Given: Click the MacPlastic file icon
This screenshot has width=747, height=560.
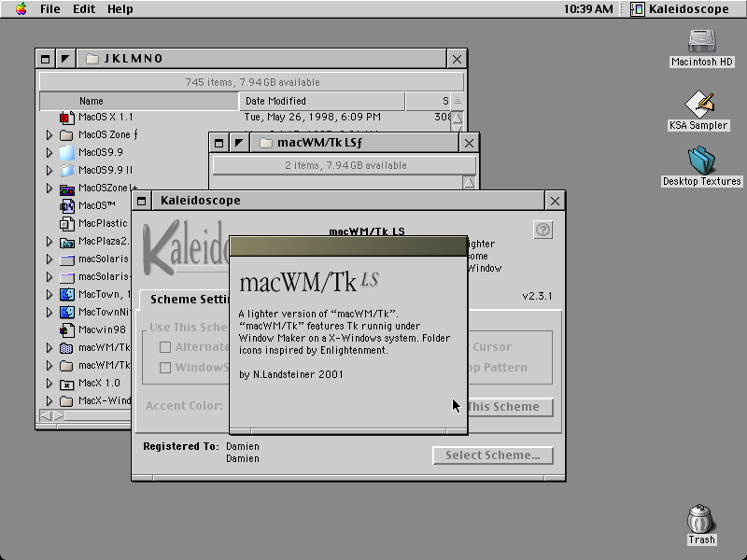Looking at the screenshot, I should (x=66, y=223).
